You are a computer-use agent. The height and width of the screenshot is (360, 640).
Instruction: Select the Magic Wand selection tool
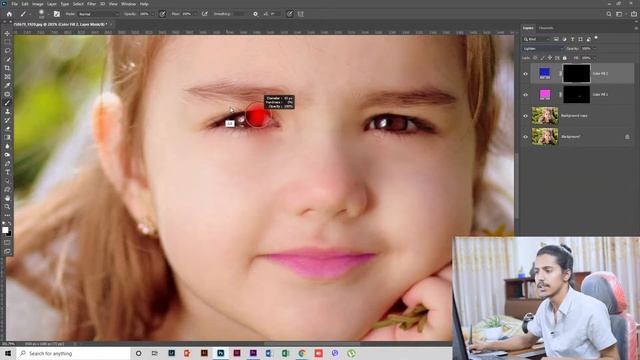tap(7, 59)
